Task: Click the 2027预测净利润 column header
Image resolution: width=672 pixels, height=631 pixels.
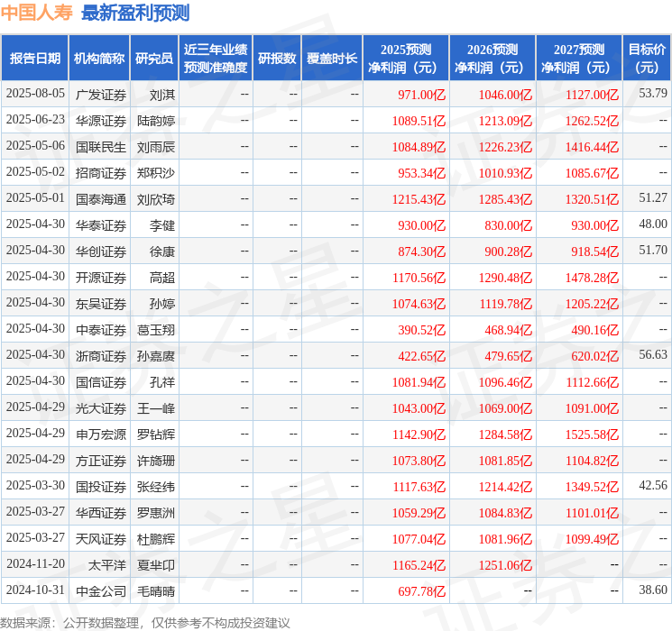Action: point(579,59)
